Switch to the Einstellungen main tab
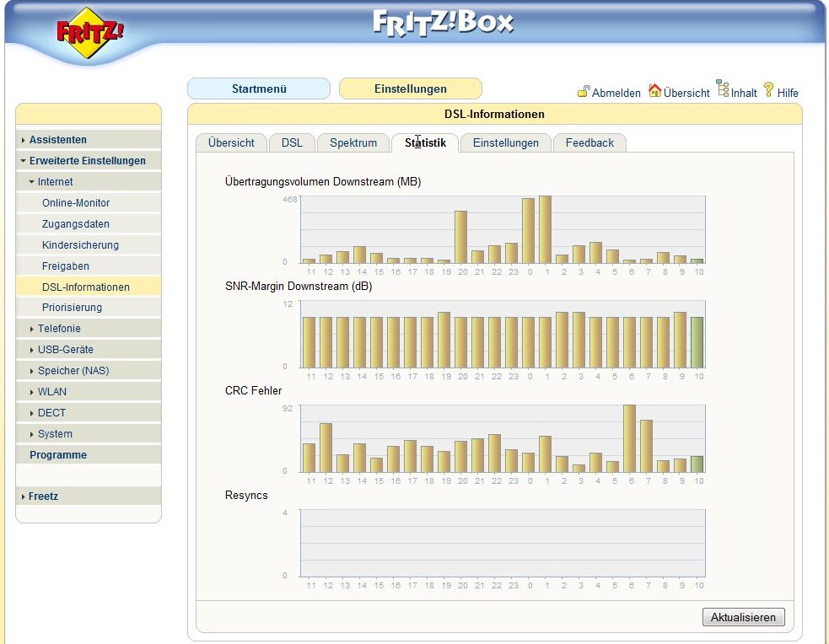 tap(410, 89)
